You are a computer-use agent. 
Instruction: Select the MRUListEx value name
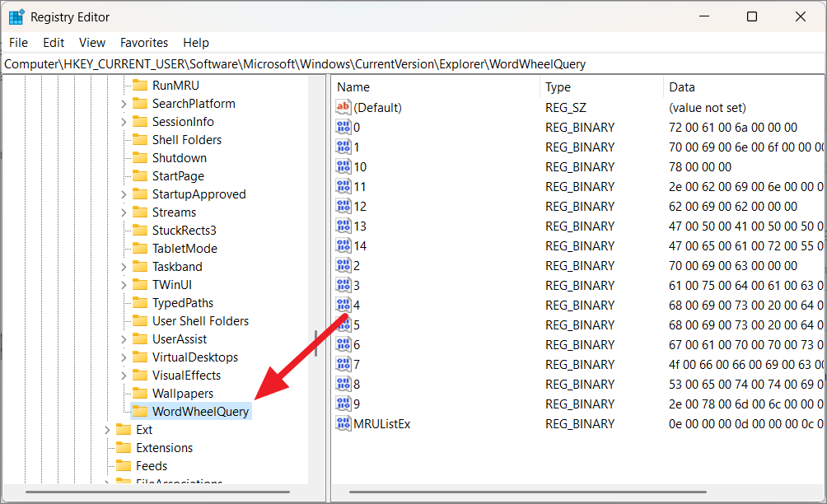(382, 424)
